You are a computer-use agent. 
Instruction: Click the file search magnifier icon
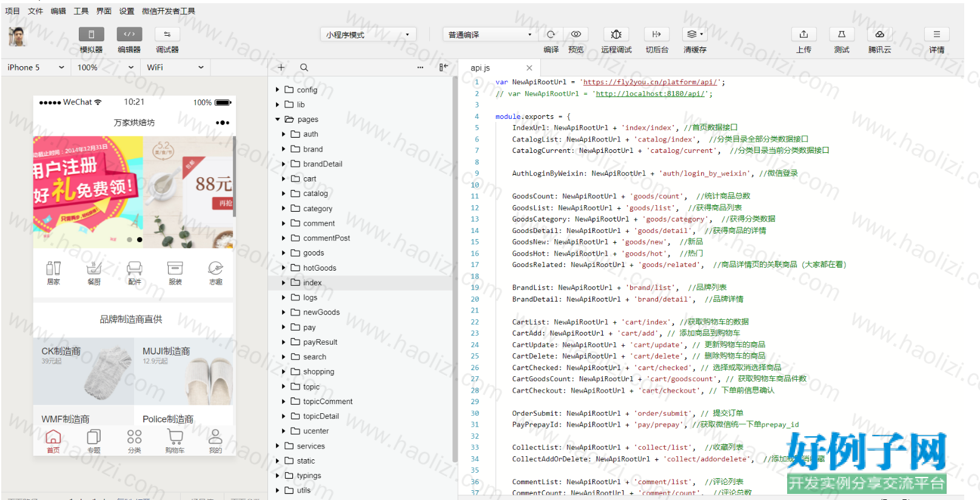point(304,67)
